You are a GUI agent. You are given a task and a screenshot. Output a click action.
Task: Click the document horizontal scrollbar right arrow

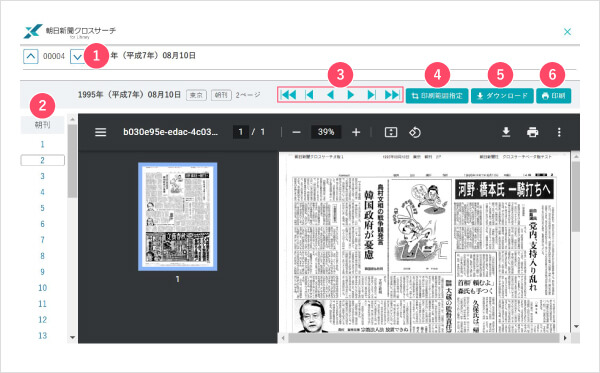coord(565,338)
